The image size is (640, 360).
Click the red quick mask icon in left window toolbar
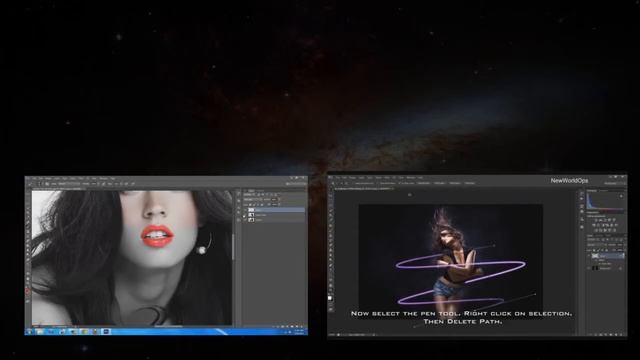pos(28,291)
